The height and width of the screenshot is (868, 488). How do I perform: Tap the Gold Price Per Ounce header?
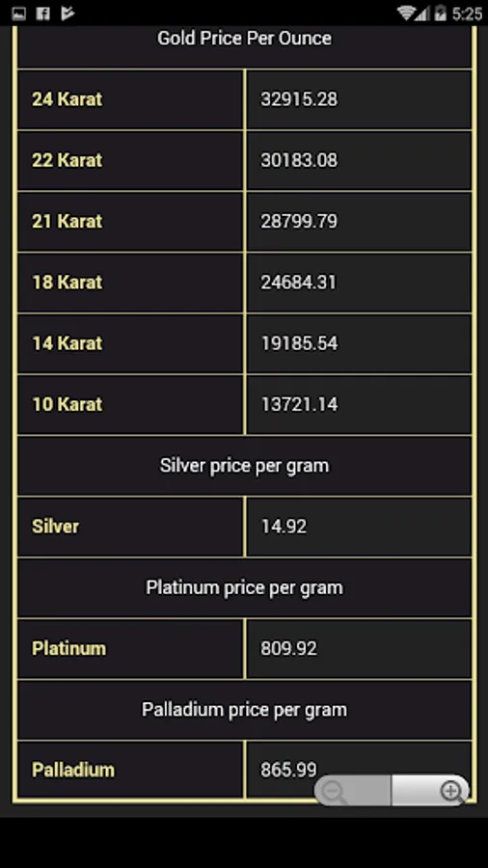click(x=245, y=39)
